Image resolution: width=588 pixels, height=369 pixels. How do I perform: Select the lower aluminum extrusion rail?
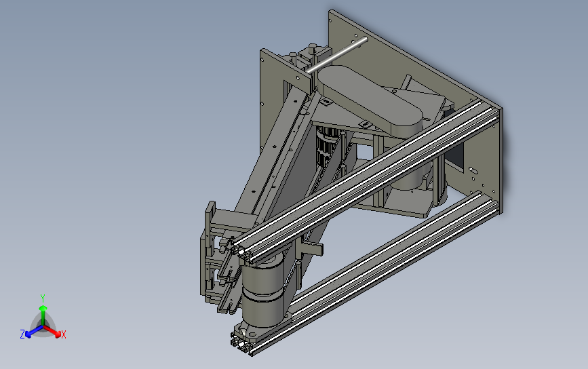(366, 275)
